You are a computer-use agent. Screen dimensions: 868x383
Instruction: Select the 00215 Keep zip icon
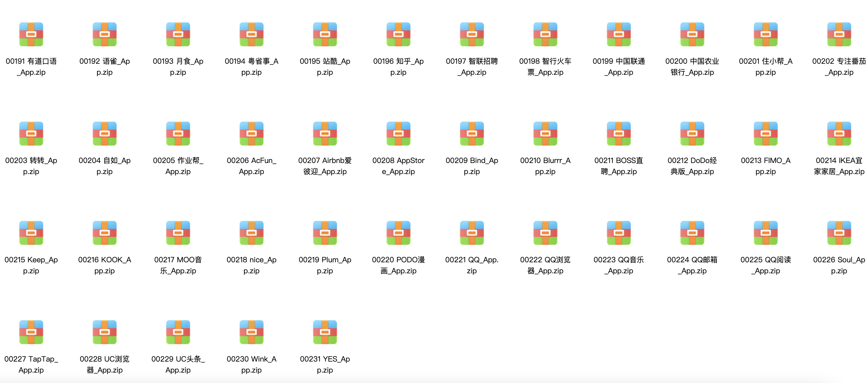pos(31,233)
